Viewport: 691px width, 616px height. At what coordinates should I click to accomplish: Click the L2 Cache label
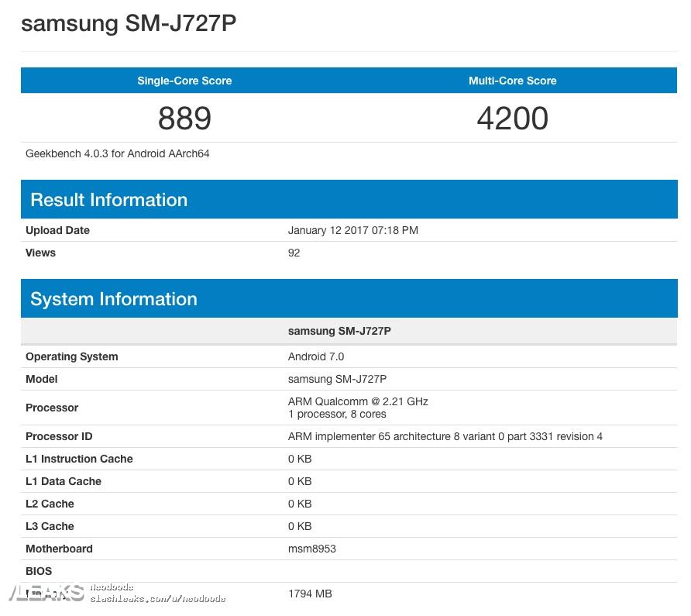[50, 504]
